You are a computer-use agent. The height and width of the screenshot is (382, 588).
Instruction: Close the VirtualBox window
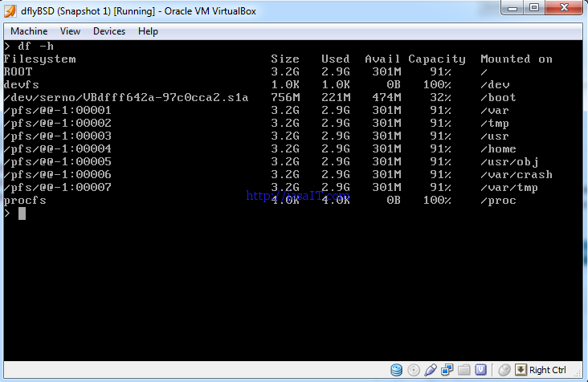[x=564, y=8]
